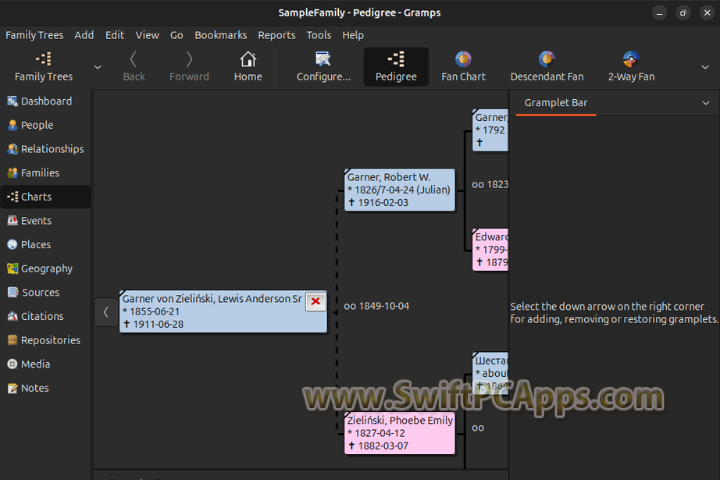Open the Family Trees menu
Image resolution: width=720 pixels, height=480 pixels.
[34, 35]
